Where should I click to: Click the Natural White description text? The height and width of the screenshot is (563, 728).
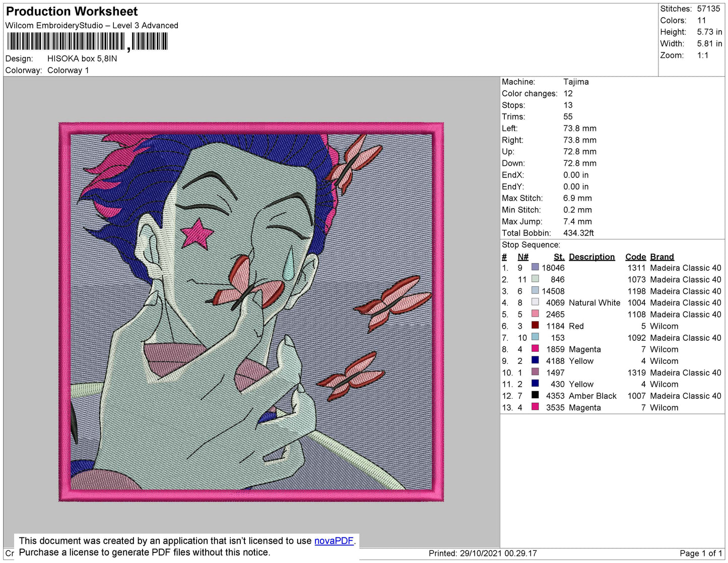pyautogui.click(x=594, y=302)
